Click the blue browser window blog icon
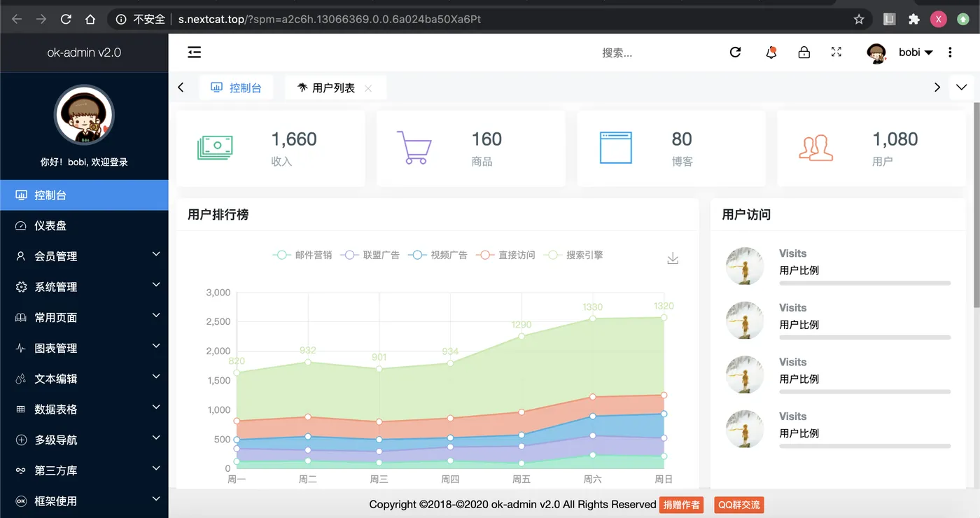980x518 pixels. tap(615, 148)
